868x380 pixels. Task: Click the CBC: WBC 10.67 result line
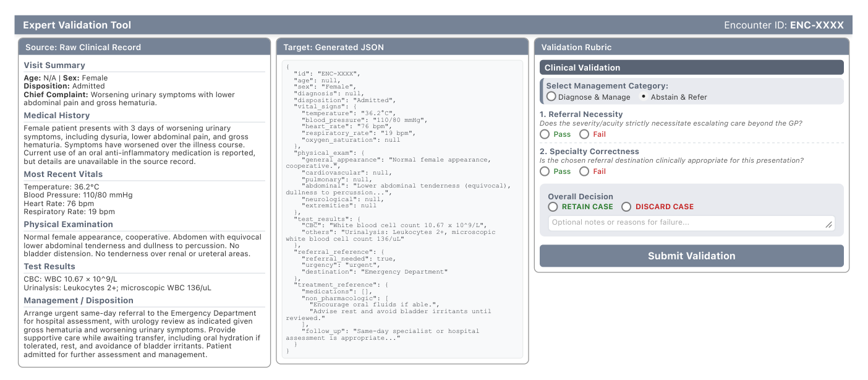(x=70, y=279)
